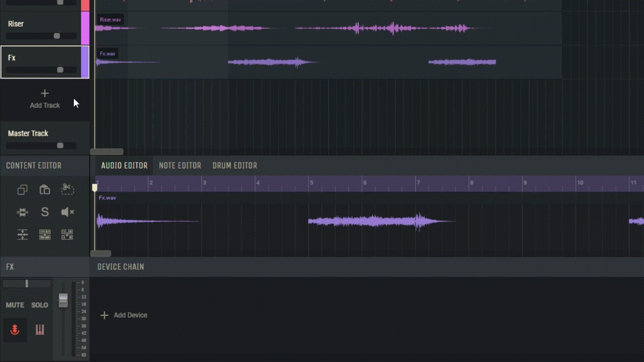The height and width of the screenshot is (362, 644).
Task: Click bar 5 on the audio editor ruler
Action: pos(311,183)
